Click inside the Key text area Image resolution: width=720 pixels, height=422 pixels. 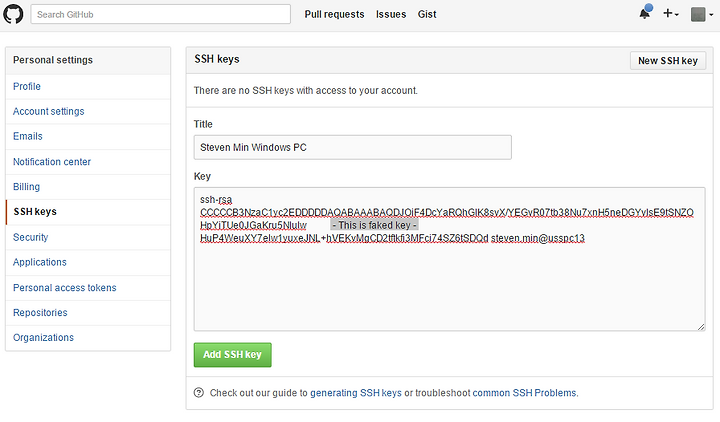click(x=450, y=259)
